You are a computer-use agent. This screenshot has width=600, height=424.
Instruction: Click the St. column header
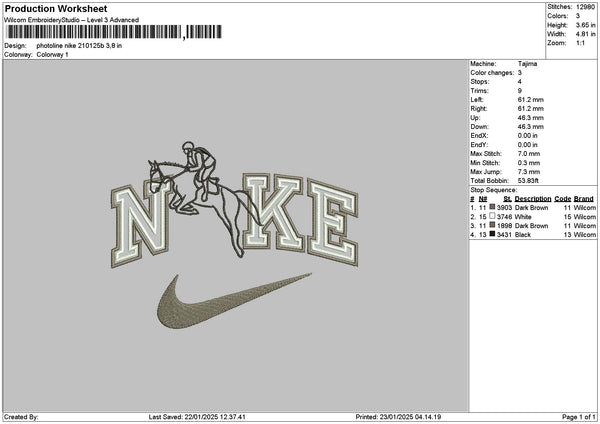tap(507, 199)
